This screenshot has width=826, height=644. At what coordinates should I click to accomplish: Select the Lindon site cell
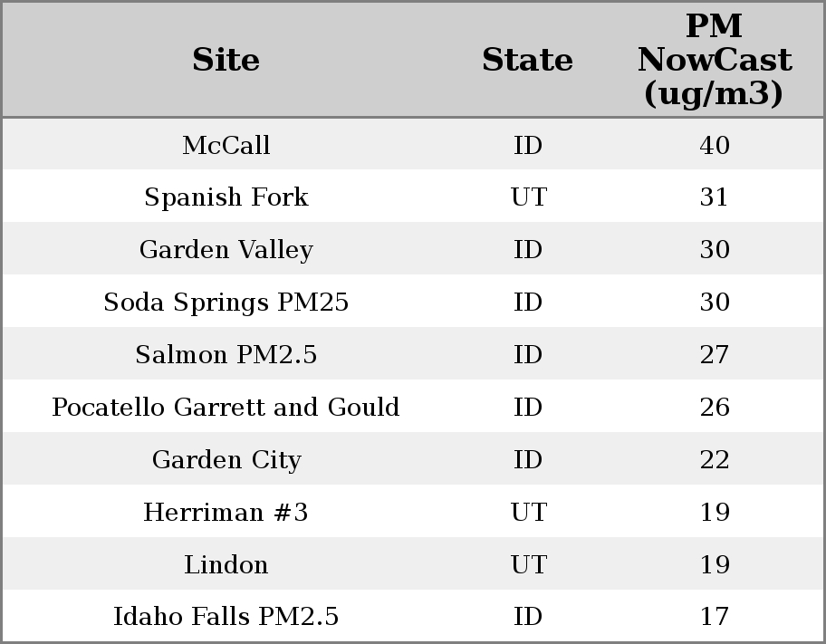[226, 565]
